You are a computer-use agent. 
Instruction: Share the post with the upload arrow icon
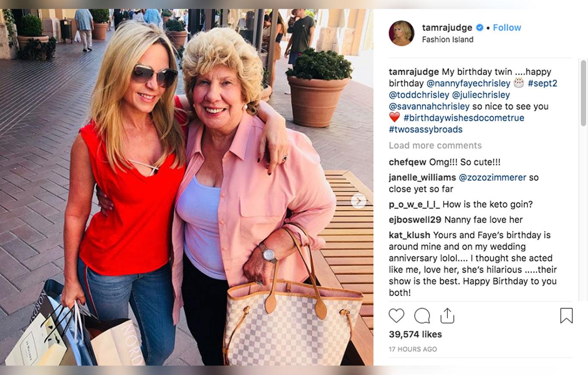coord(447,315)
